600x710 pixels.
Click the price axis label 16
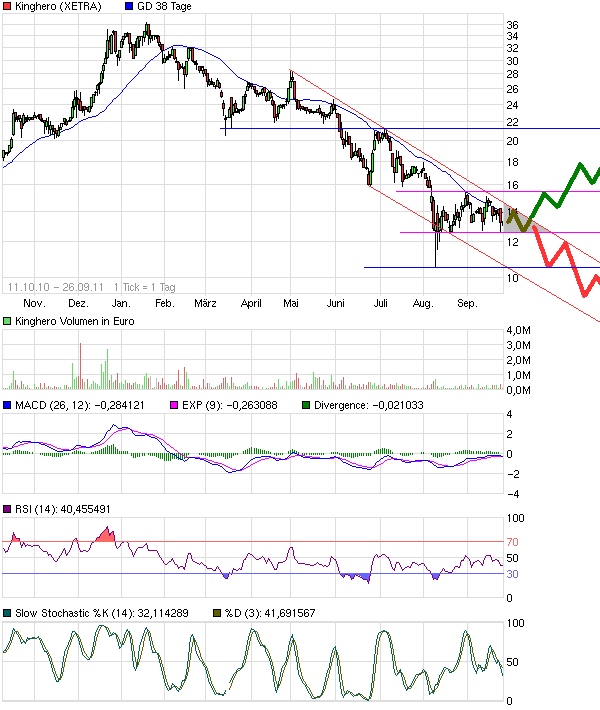[x=512, y=185]
